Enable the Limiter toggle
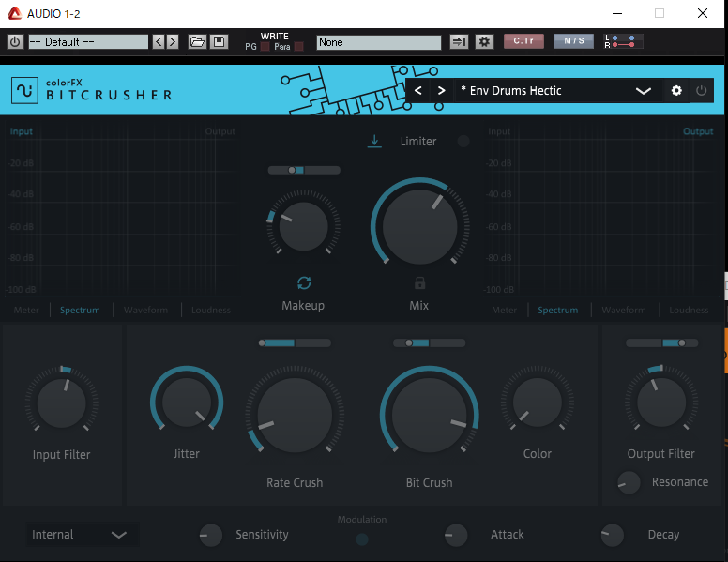 pos(463,142)
